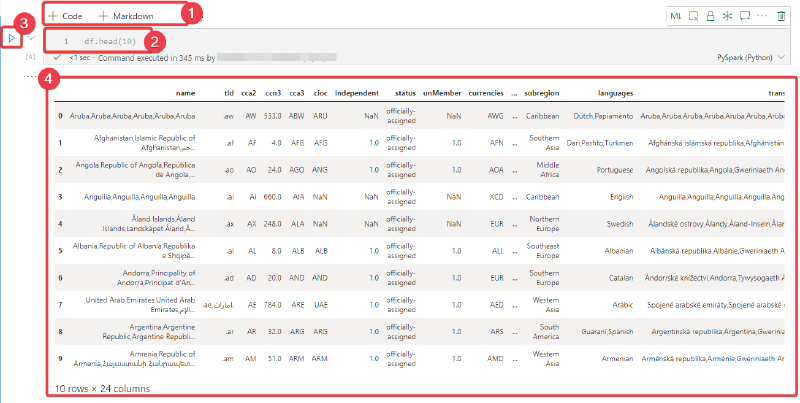The height and width of the screenshot is (403, 800).
Task: Click the 'Middle Africa' subregion cell
Action: click(x=548, y=170)
